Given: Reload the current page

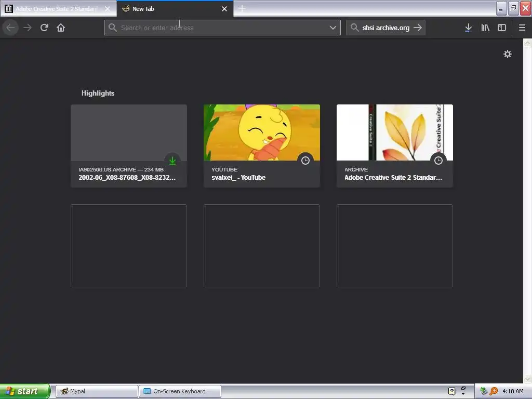Looking at the screenshot, I should point(44,28).
